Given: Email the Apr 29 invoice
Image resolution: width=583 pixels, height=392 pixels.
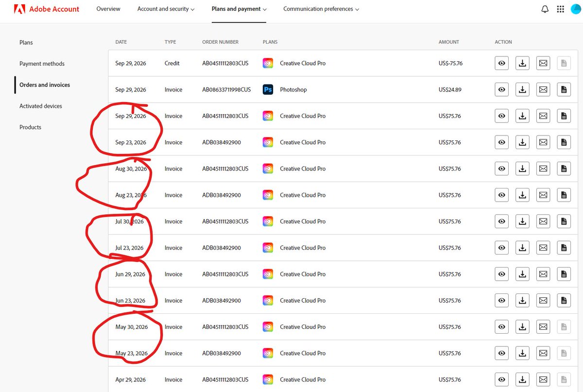Looking at the screenshot, I should click(x=543, y=379).
